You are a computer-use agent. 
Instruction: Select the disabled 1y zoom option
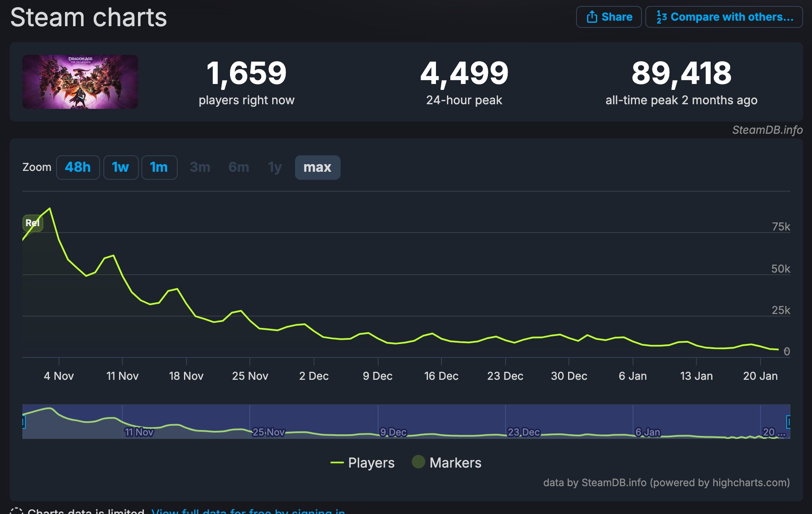tap(275, 168)
